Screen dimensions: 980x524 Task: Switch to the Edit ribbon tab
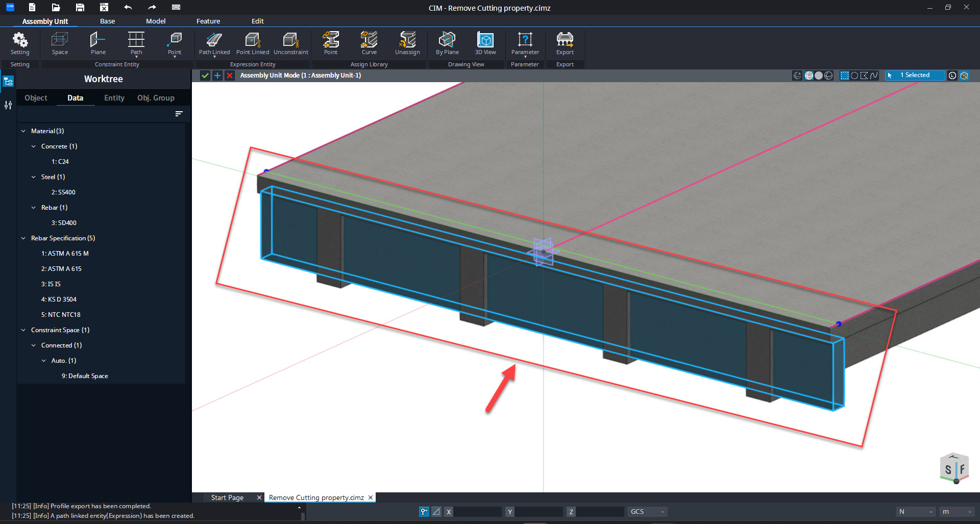[x=258, y=21]
